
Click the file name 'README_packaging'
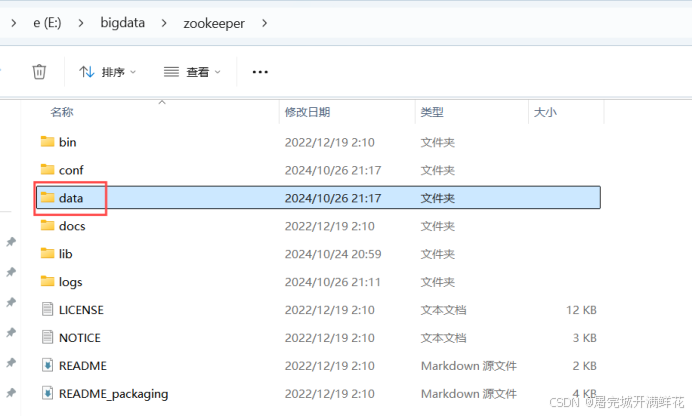point(113,394)
